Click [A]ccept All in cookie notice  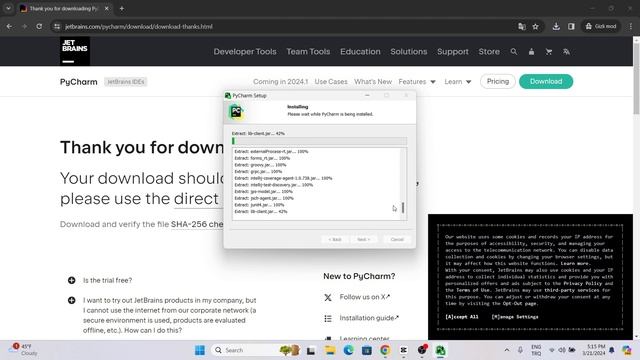coord(461,317)
